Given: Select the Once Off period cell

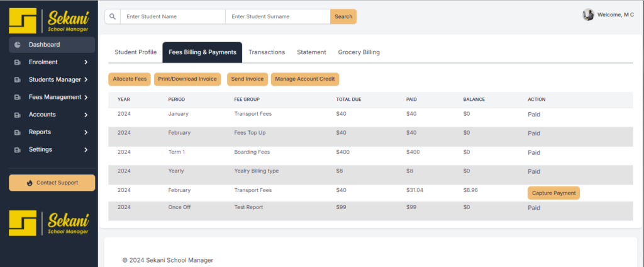Looking at the screenshot, I should point(179,207).
